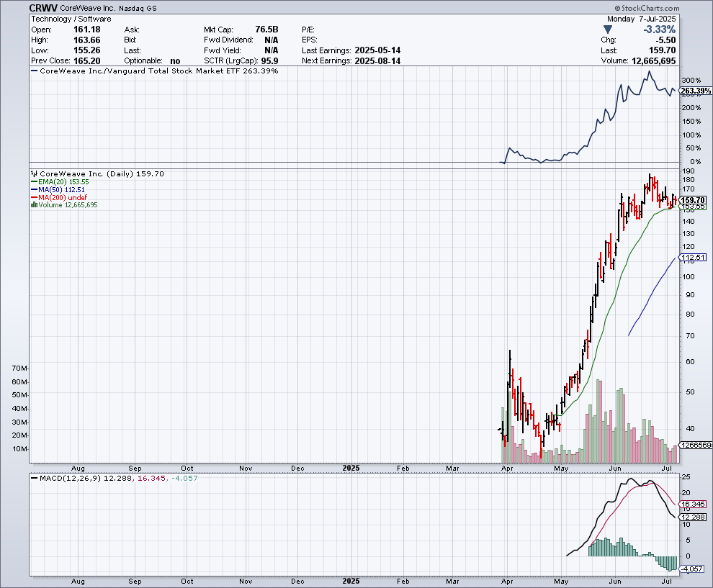Click the Next Earnings date 2025-08-14

tap(377, 61)
